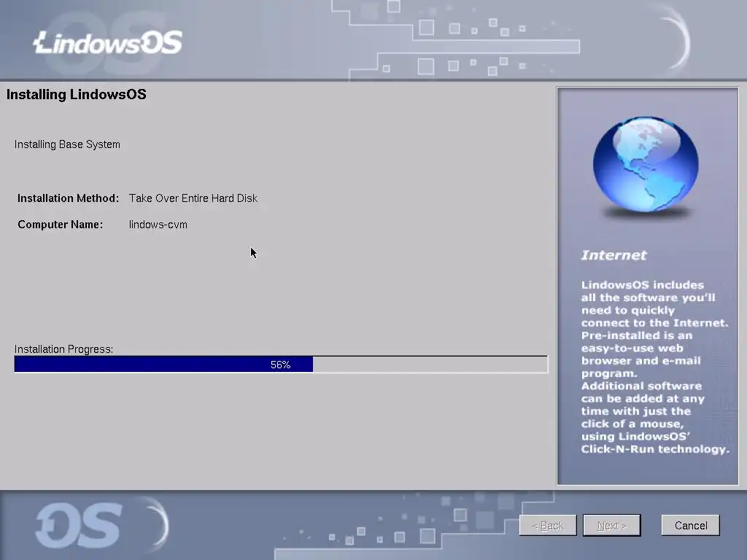Image resolution: width=747 pixels, height=560 pixels.
Task: Click the Installation Progress bar at 56%
Action: [281, 365]
